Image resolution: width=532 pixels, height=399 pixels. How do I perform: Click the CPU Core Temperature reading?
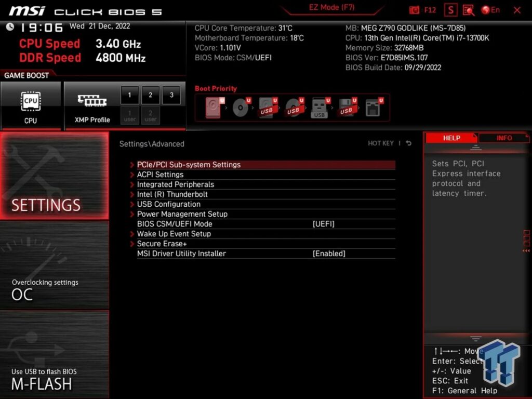point(243,28)
